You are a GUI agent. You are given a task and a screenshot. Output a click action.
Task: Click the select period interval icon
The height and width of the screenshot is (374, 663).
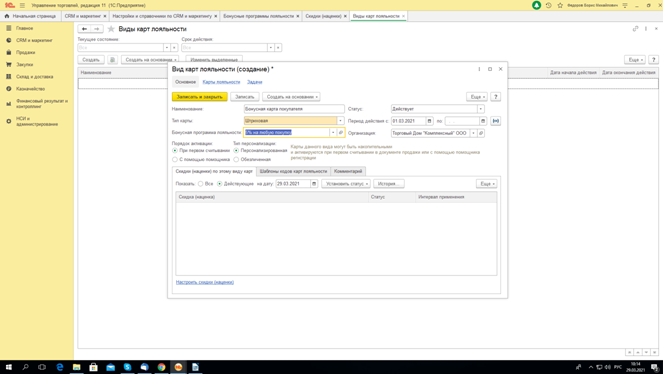pos(496,121)
